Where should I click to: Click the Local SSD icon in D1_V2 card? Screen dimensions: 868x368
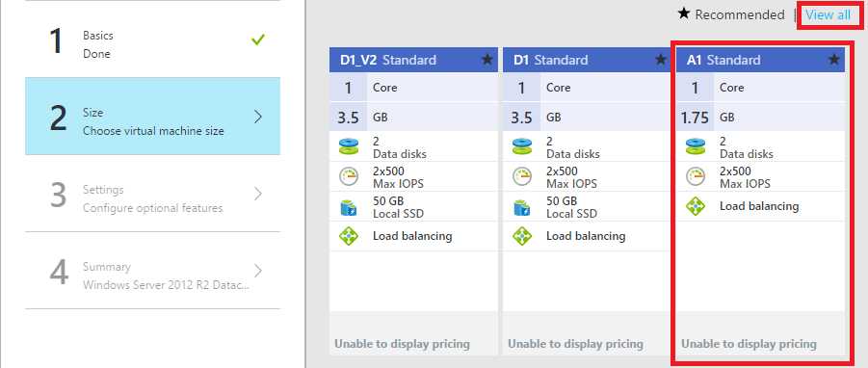tap(350, 207)
